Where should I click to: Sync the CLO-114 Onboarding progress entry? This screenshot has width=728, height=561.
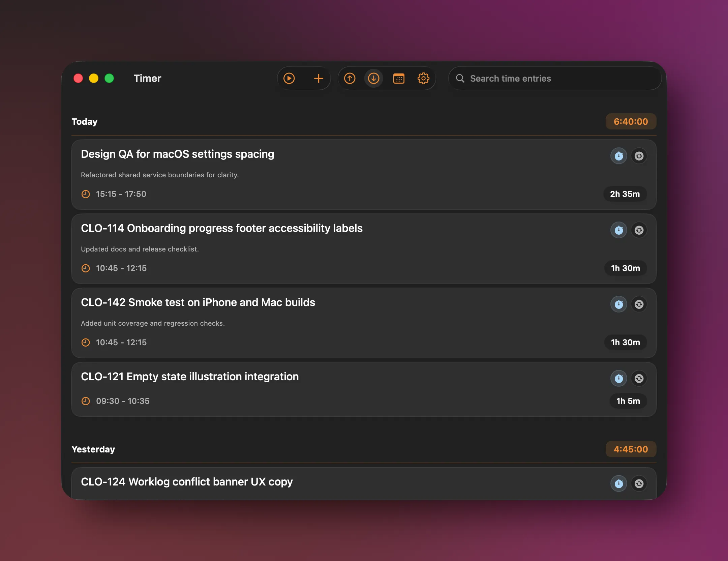[639, 230]
